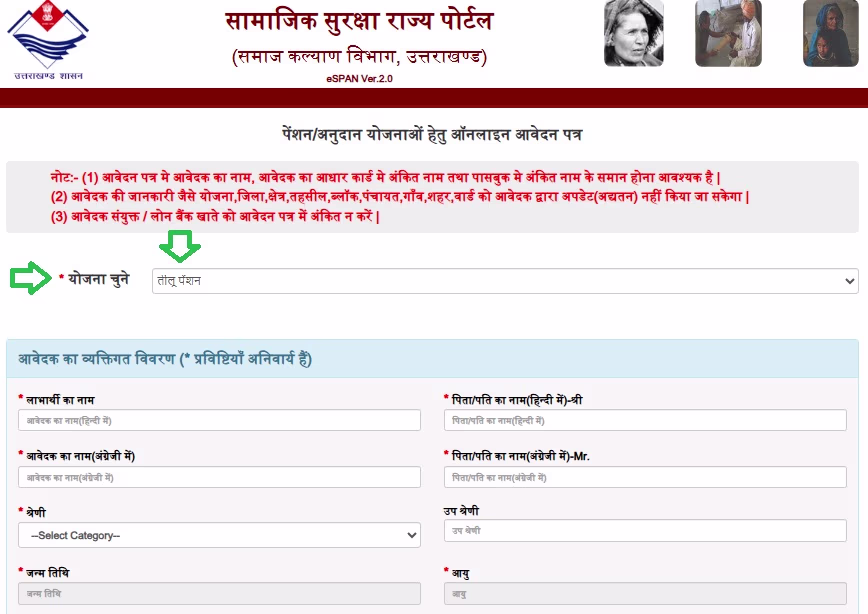This screenshot has width=868, height=614.
Task: Click the लाभार्थी का नाम Hindi name field
Action: click(219, 420)
